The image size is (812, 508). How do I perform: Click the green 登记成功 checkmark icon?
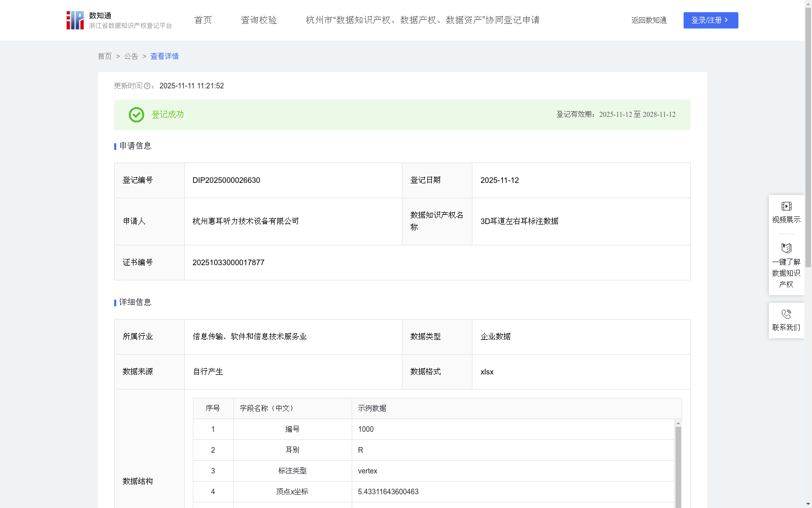pyautogui.click(x=137, y=115)
